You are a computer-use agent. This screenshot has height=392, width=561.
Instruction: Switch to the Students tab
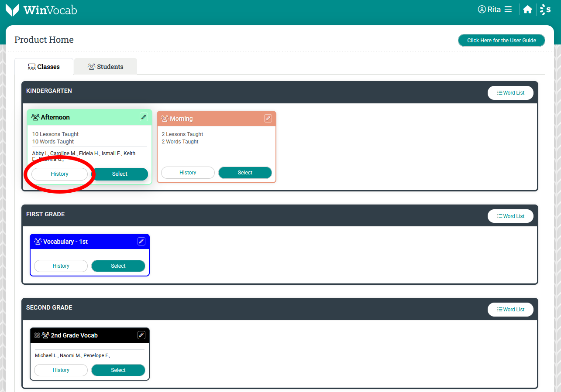pos(106,67)
